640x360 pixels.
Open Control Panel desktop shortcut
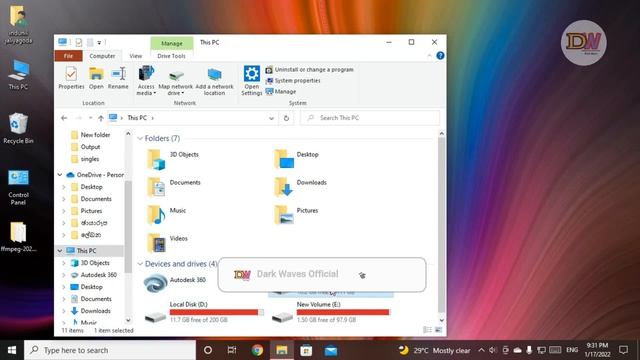[x=18, y=187]
